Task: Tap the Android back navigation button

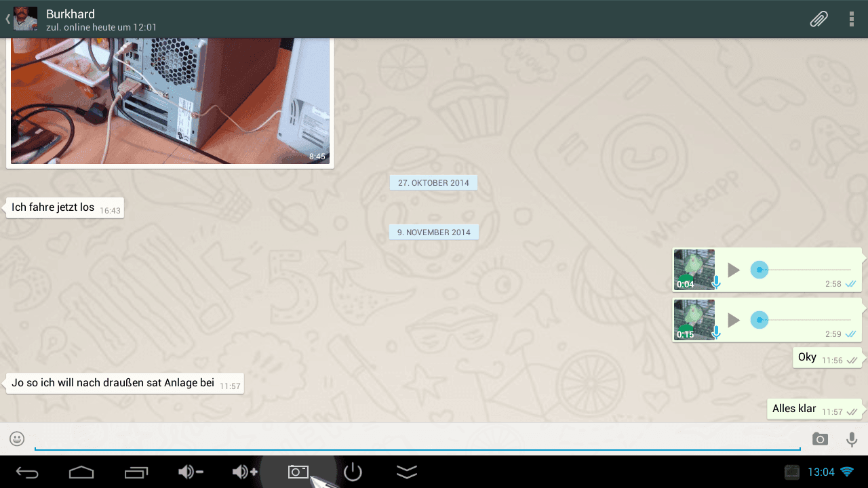Action: pyautogui.click(x=27, y=472)
